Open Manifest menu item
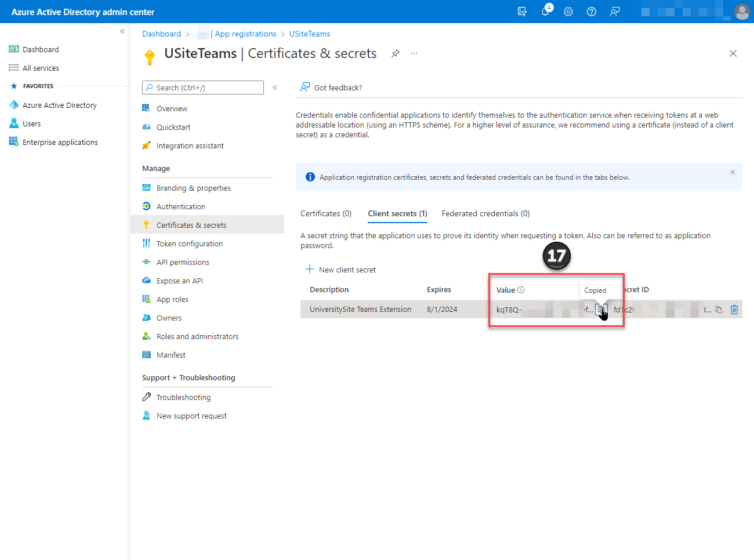Viewport: 754px width, 560px height. [171, 355]
